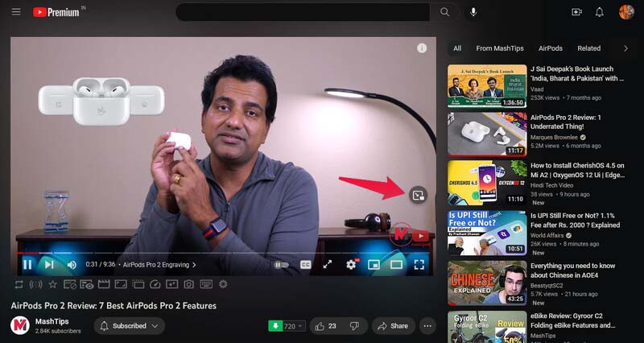
Task: Toggle the loop video icon
Action: point(19,284)
